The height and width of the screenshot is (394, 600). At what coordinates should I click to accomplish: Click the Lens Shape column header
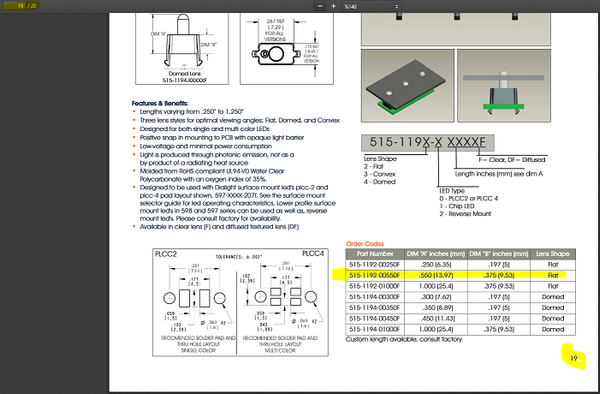(553, 254)
